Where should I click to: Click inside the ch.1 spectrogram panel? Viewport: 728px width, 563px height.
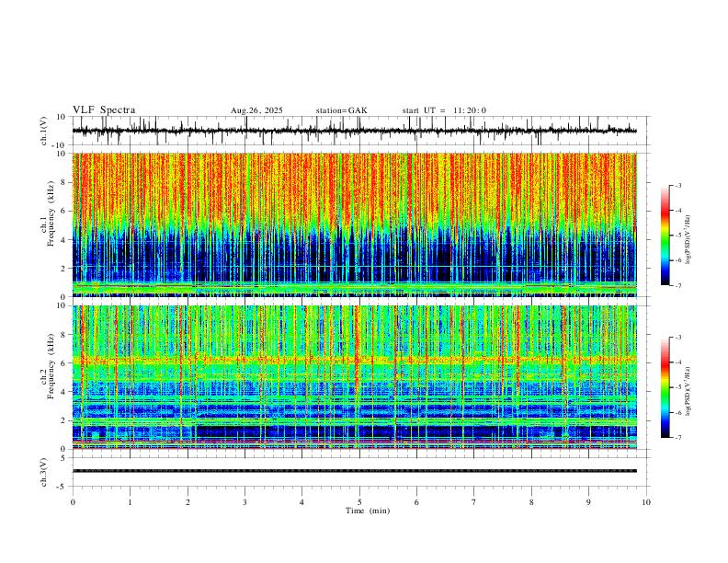click(354, 224)
